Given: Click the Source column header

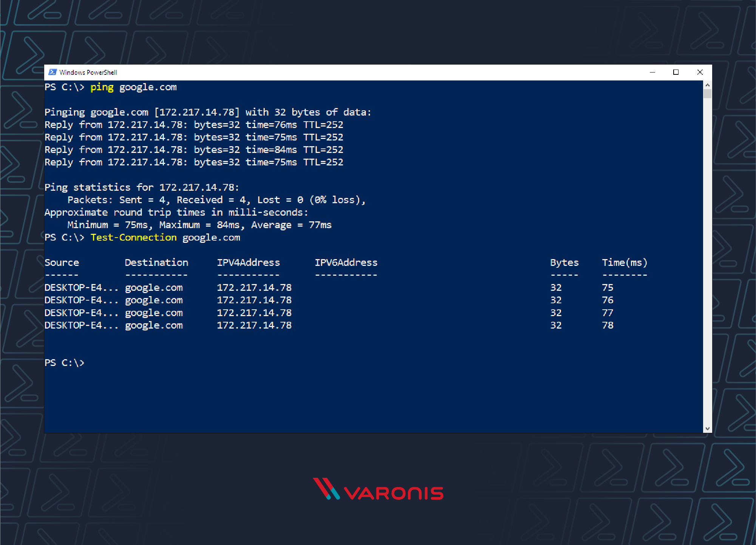Looking at the screenshot, I should click(62, 262).
